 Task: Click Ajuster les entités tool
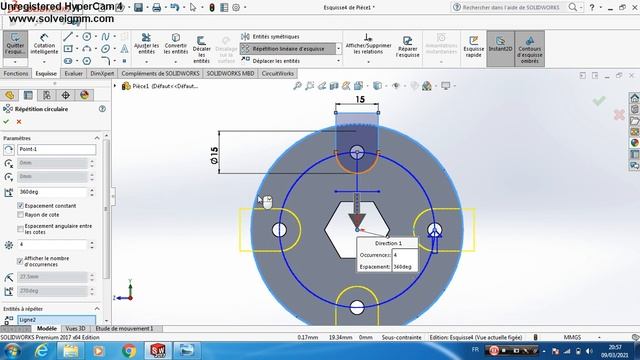pos(146,44)
